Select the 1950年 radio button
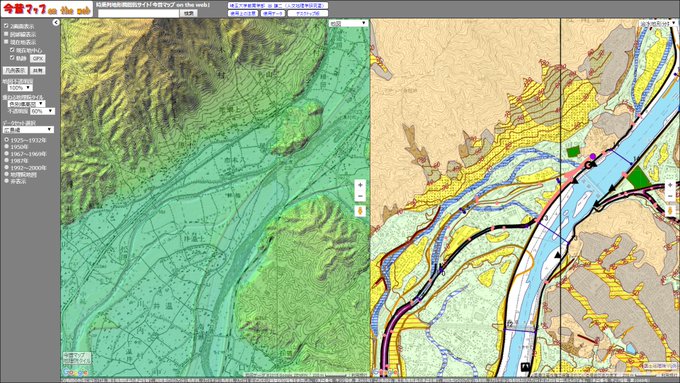The width and height of the screenshot is (680, 383). [7, 147]
